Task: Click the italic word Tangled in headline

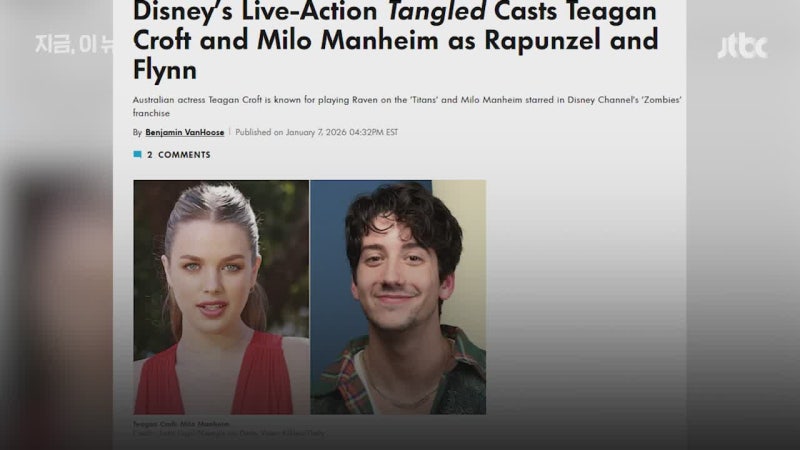Action: pyautogui.click(x=437, y=11)
